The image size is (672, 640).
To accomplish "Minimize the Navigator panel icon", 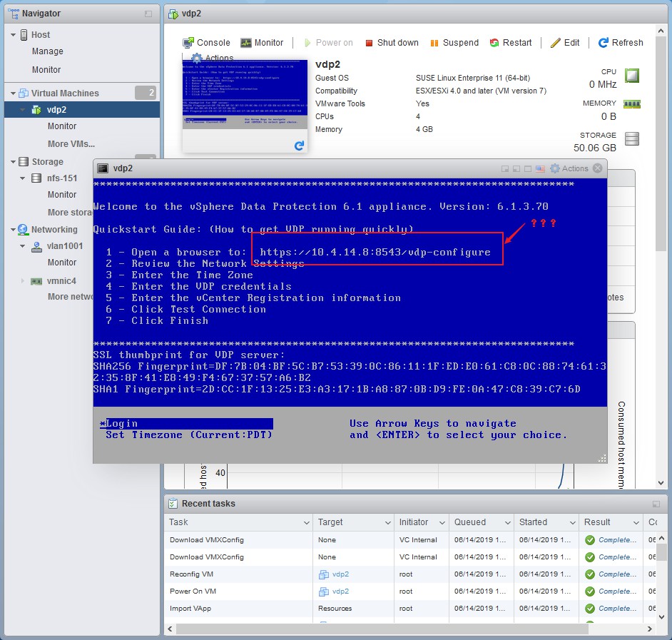I will 148,14.
